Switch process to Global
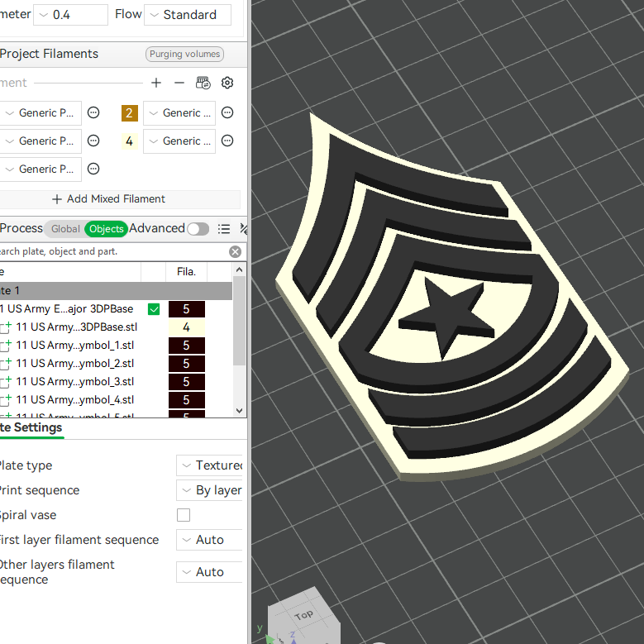Viewport: 644px width, 644px height. point(65,229)
